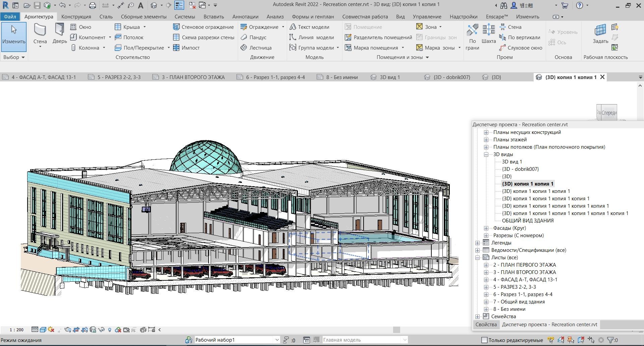Toggle the select links status bar icon
Image resolution: width=644 pixels, height=346 pixels.
(x=550, y=340)
